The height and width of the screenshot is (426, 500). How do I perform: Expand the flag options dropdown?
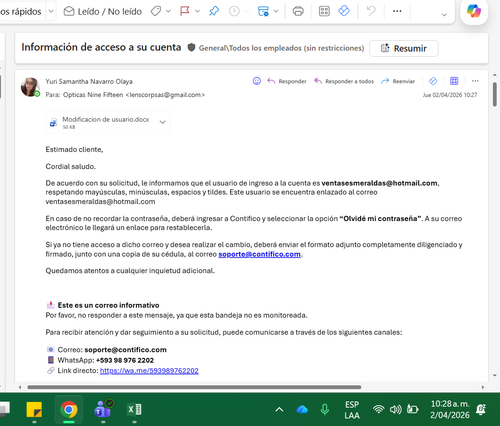tap(197, 12)
